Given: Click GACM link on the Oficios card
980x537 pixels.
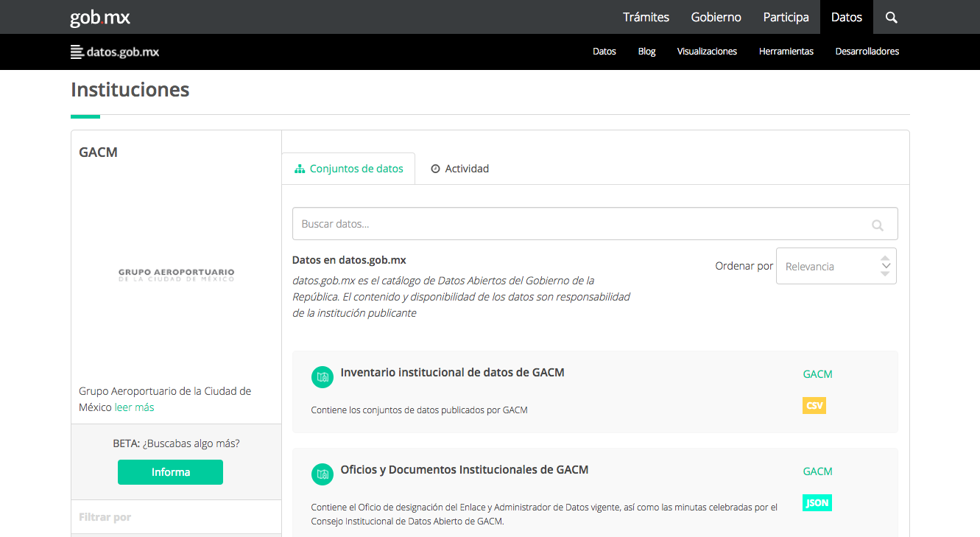Looking at the screenshot, I should [817, 471].
